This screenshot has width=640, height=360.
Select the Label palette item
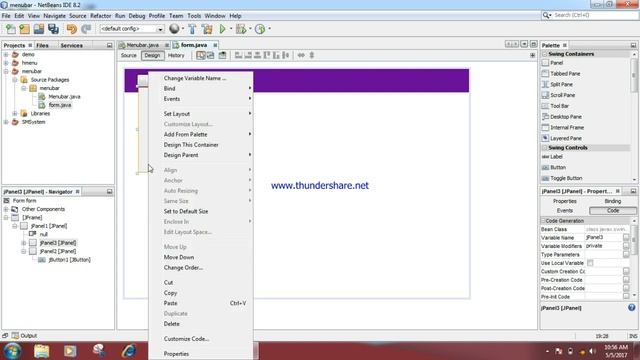coord(556,157)
